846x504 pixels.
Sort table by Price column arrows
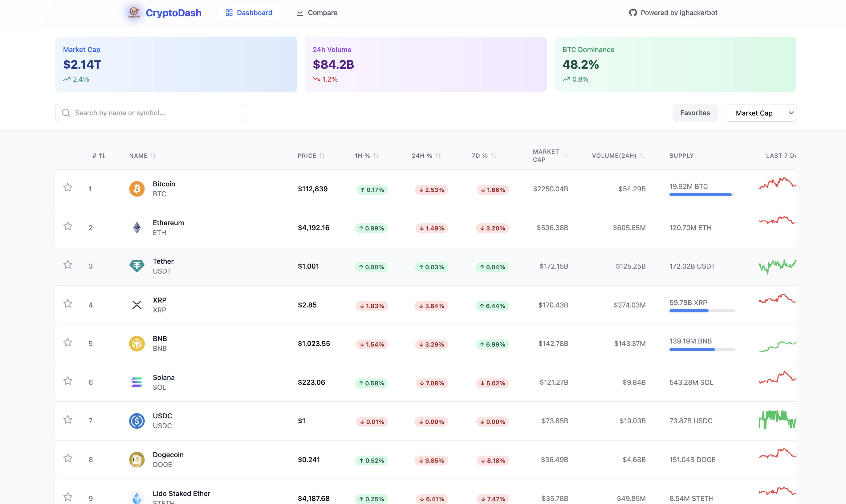click(322, 156)
